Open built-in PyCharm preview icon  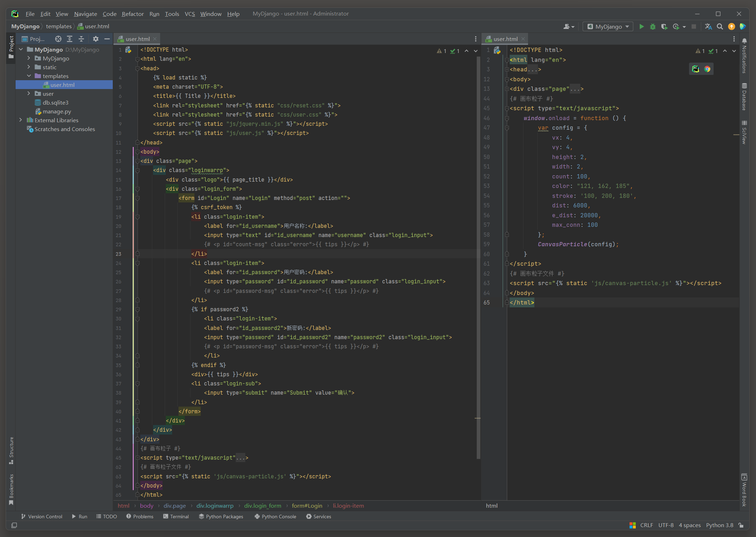(x=696, y=69)
